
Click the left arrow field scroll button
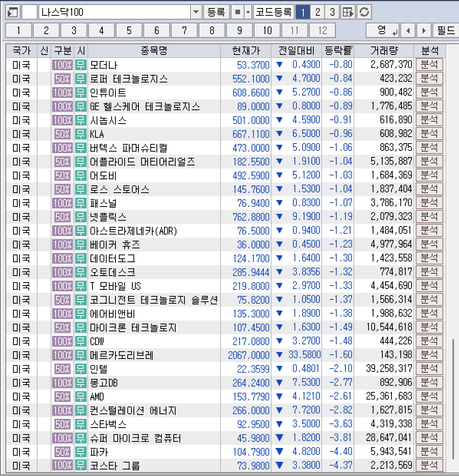click(x=408, y=30)
